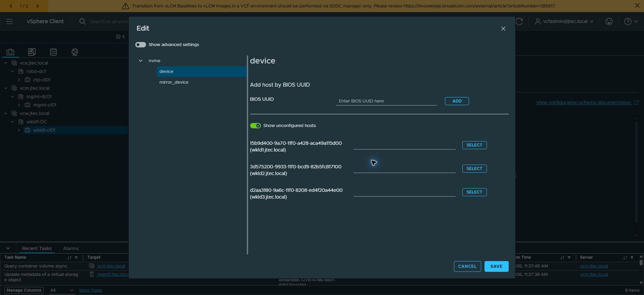Filter the Task Name column

(x=76, y=258)
